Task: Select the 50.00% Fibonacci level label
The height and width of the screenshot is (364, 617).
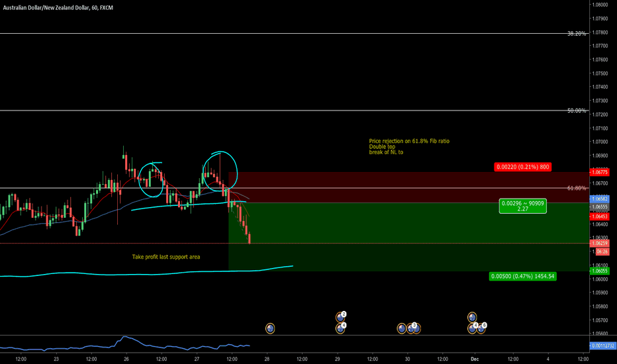Action: 577,111
